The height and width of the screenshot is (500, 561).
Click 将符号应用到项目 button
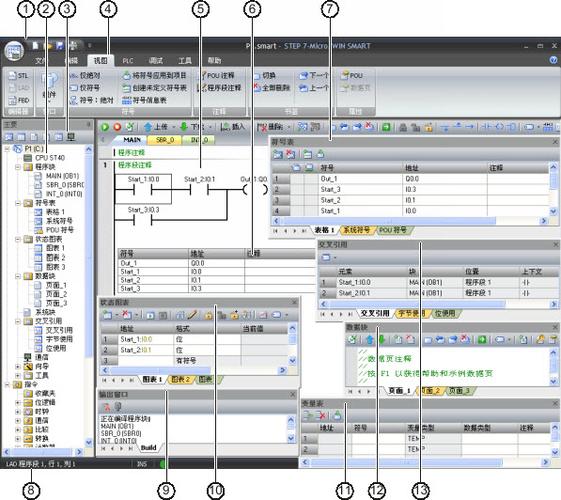click(x=155, y=75)
